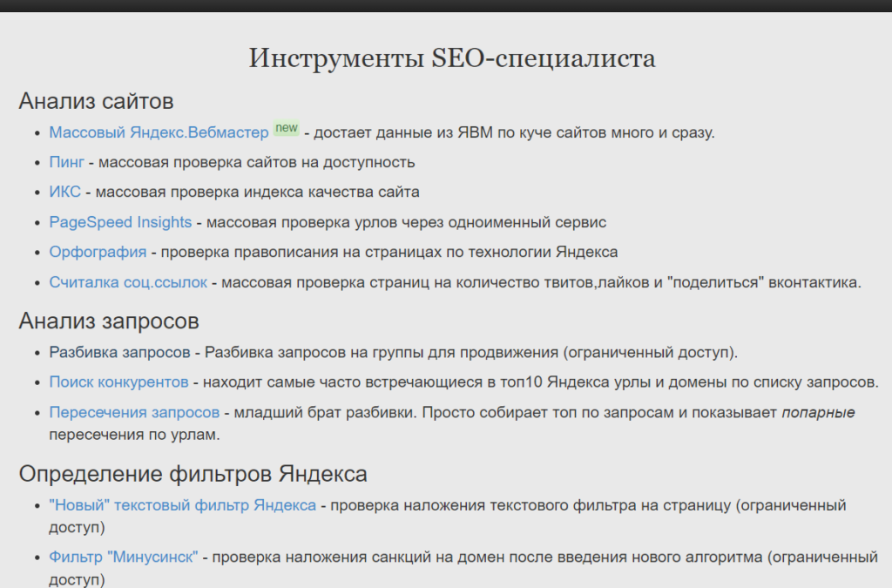Click the dark top bar of the page

446,6
